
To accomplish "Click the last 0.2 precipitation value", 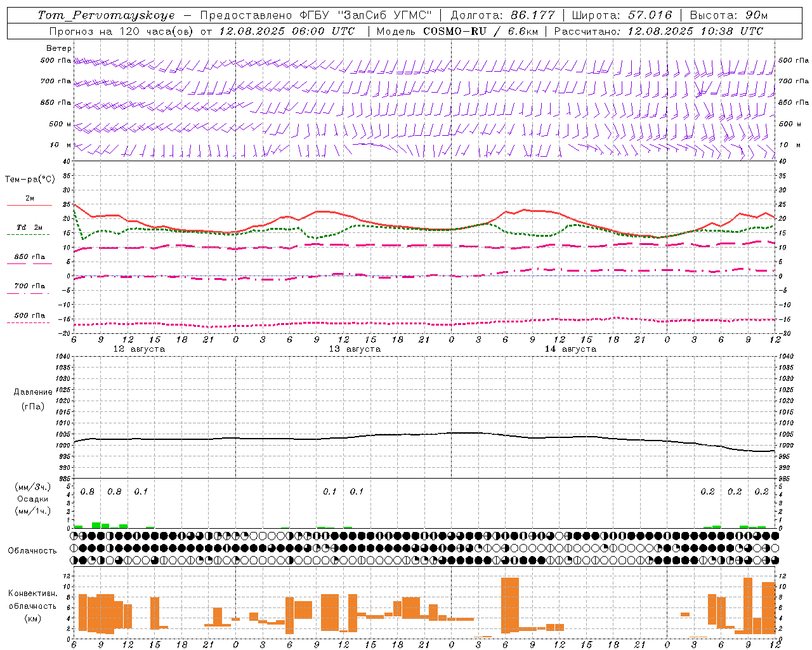I will click(x=762, y=492).
